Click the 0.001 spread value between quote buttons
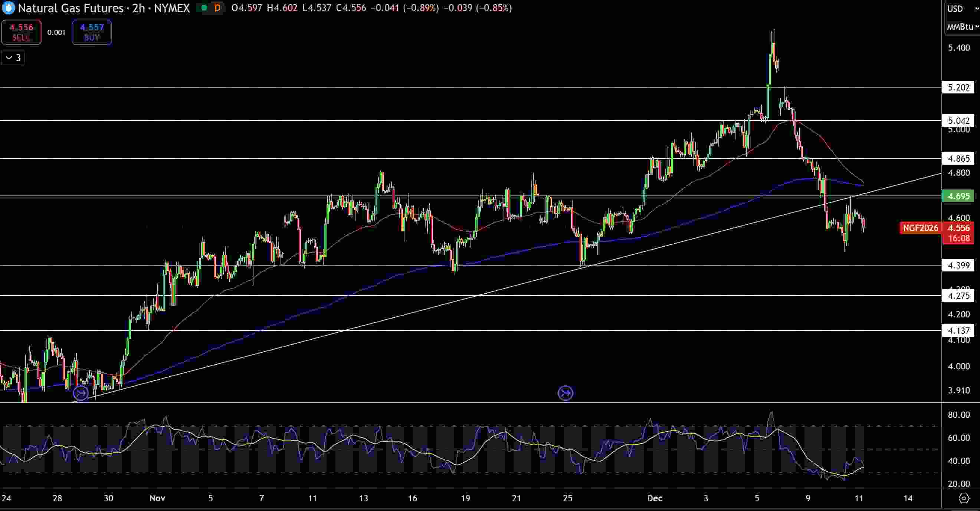 click(56, 32)
